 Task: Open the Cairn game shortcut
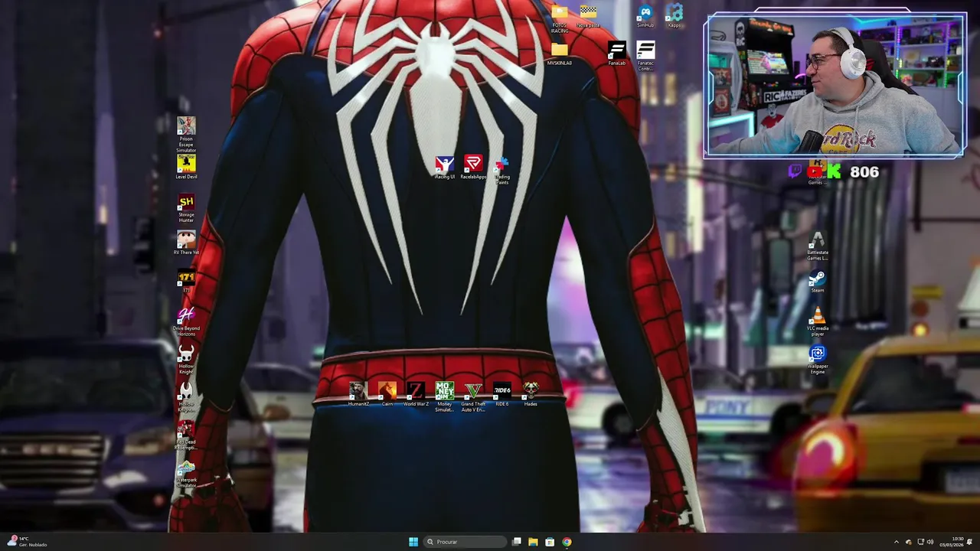coord(387,394)
